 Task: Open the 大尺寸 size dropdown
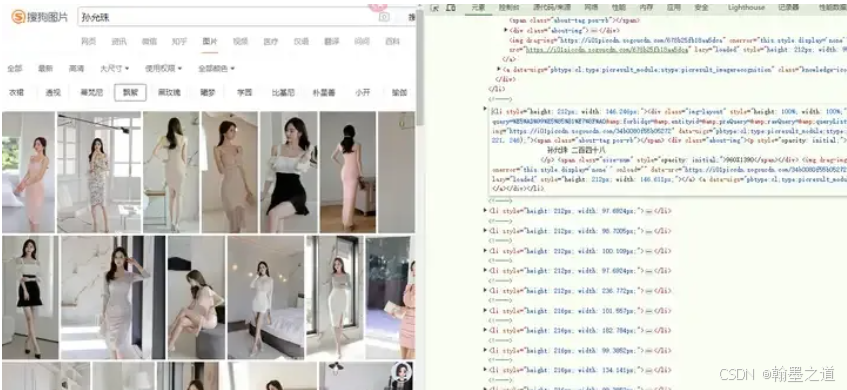(x=115, y=69)
